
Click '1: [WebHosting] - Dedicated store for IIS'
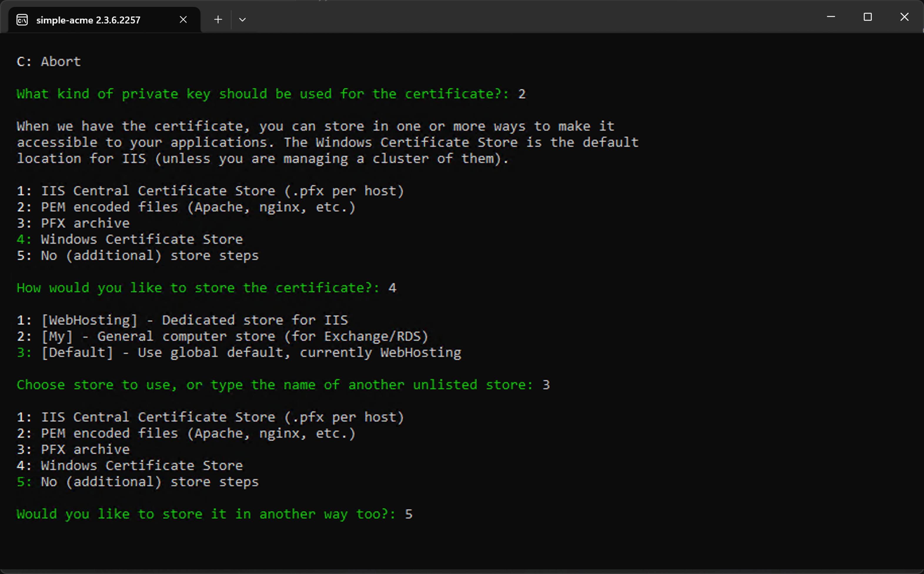182,320
